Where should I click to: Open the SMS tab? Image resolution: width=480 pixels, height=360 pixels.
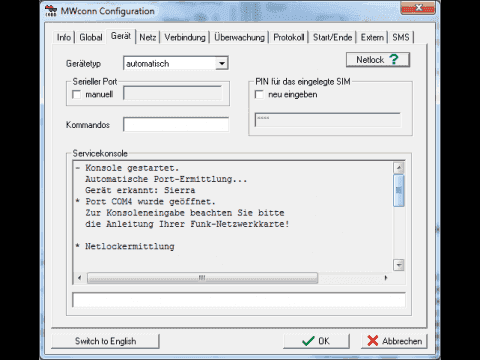tap(401, 37)
